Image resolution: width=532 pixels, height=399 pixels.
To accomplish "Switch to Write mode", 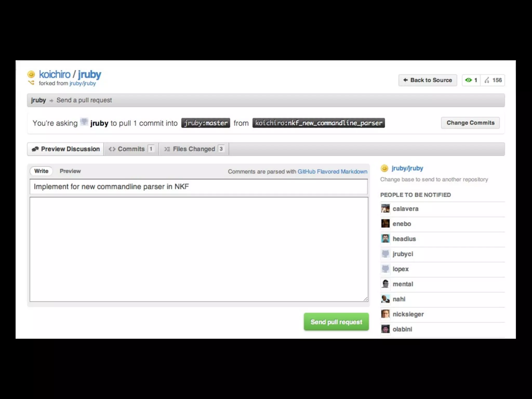I will (x=41, y=171).
